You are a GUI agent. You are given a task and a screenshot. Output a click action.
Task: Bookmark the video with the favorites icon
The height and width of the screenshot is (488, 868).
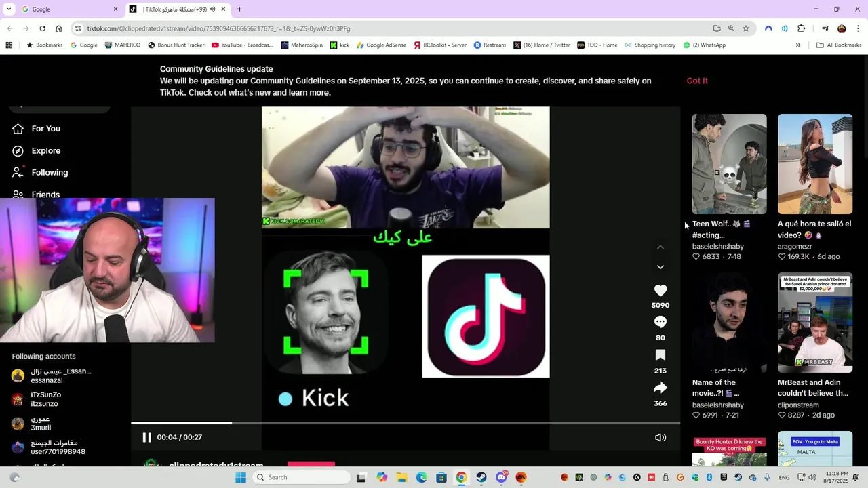pos(660,355)
